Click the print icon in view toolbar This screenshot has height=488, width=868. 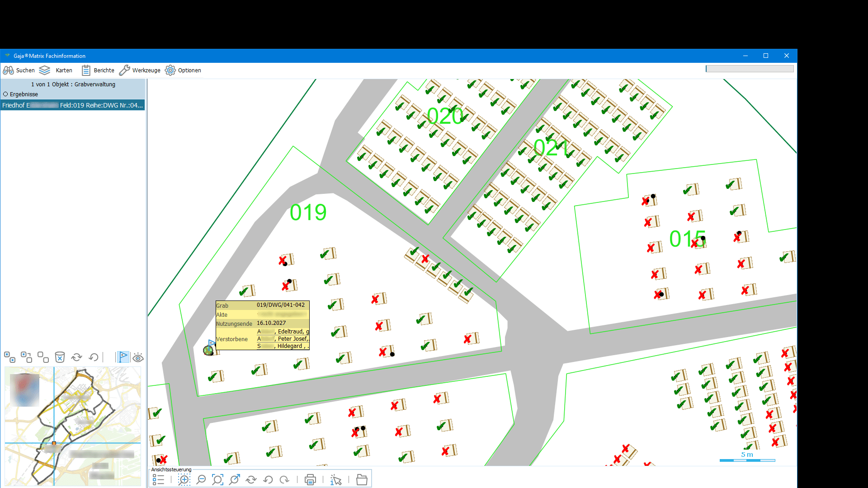pos(310,480)
